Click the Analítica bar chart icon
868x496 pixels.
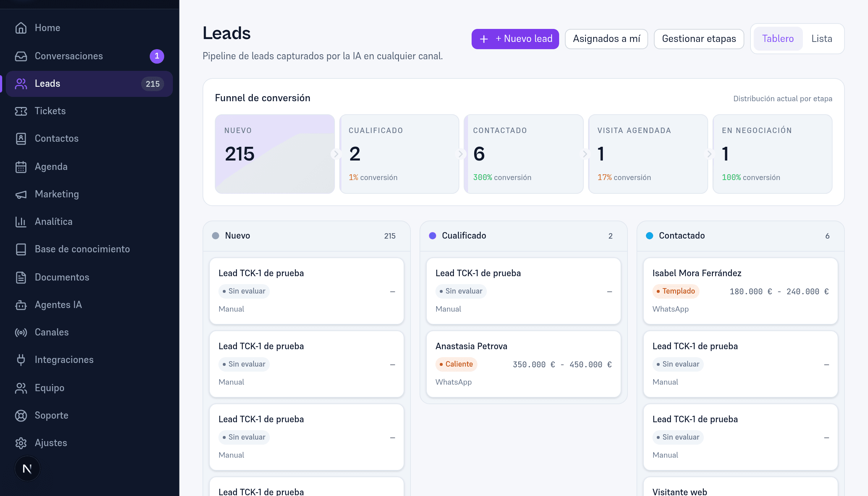tap(21, 222)
